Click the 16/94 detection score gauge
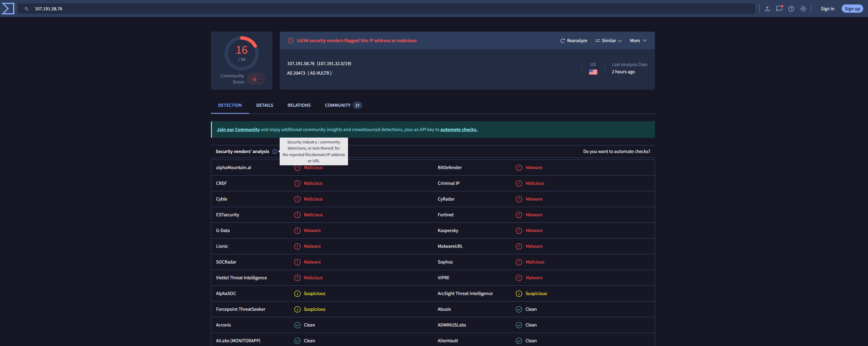This screenshot has width=868, height=346. coord(242,53)
